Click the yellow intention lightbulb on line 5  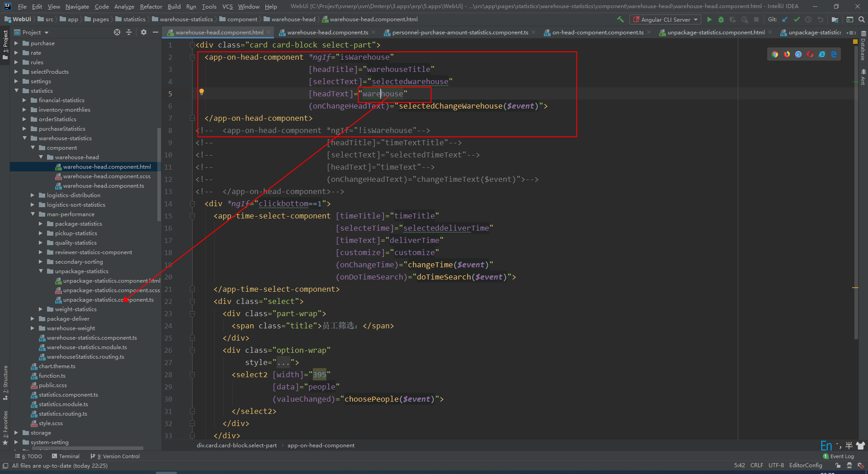[202, 92]
